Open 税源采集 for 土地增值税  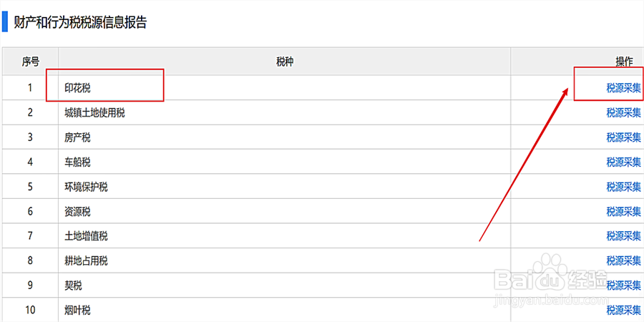tap(623, 235)
